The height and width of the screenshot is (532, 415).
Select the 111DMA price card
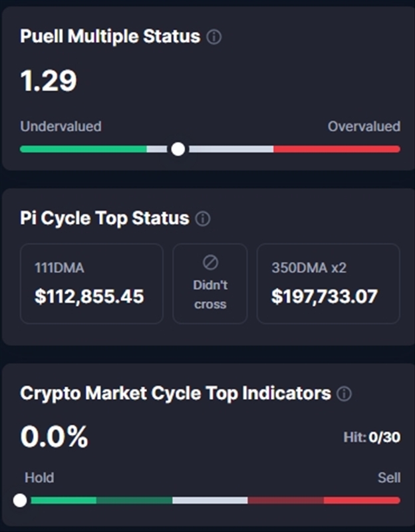92,284
